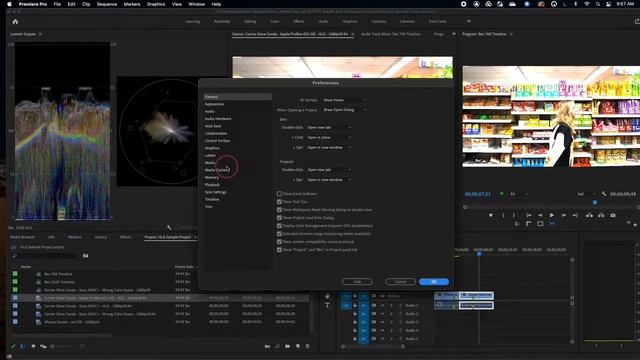
Task: Click the Lumetri Scopes wrench settings icon
Action: tap(169, 227)
